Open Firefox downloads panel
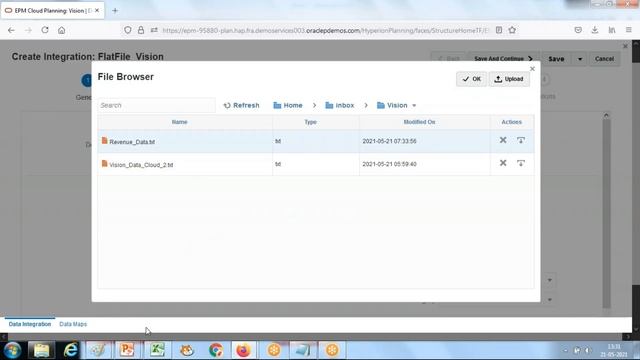 [x=595, y=30]
